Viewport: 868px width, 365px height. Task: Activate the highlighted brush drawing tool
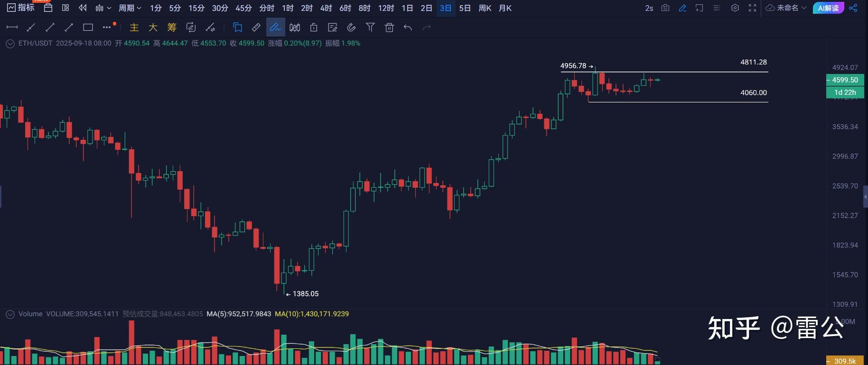pos(275,27)
